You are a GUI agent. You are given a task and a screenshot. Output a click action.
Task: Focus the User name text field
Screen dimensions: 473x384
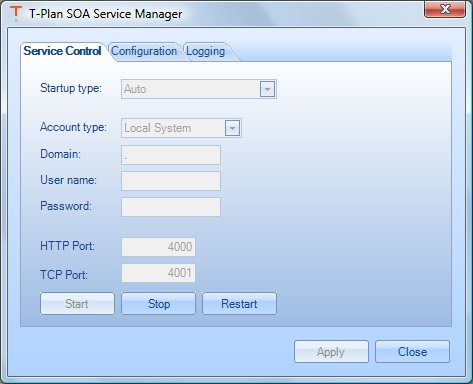tap(171, 181)
